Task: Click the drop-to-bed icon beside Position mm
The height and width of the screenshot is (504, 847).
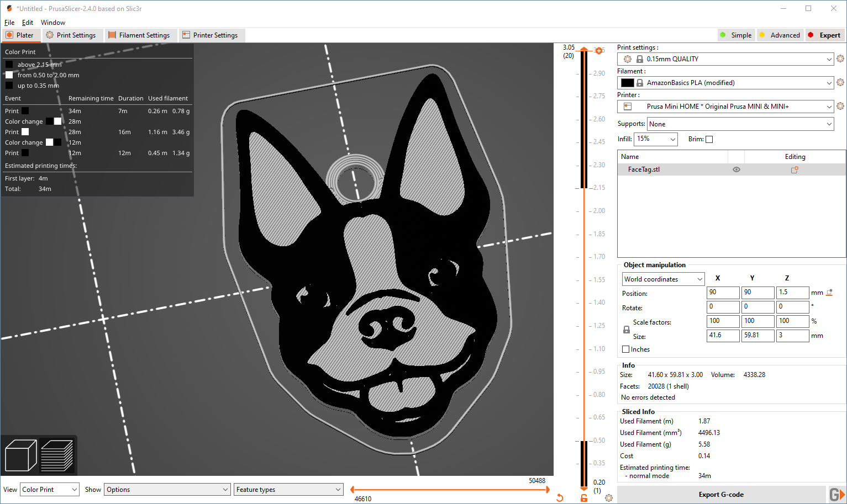Action: tap(829, 293)
